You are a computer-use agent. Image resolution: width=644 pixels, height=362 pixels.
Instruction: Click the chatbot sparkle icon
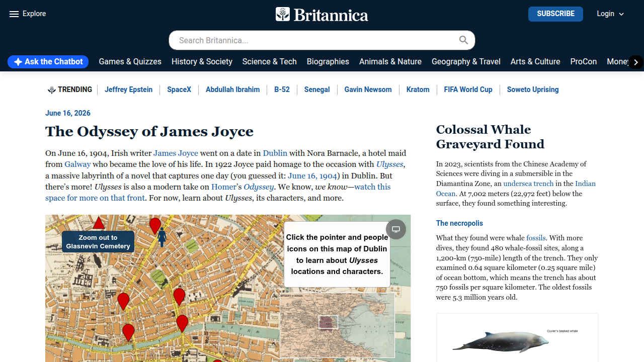[18, 62]
